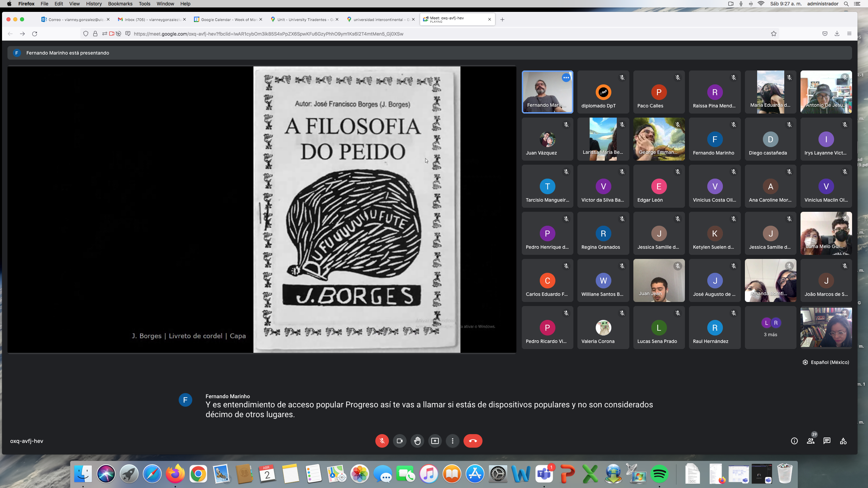Viewport: 868px width, 488px height.
Task: Switch to the Inbox (705) Gmail tab
Action: (x=151, y=20)
